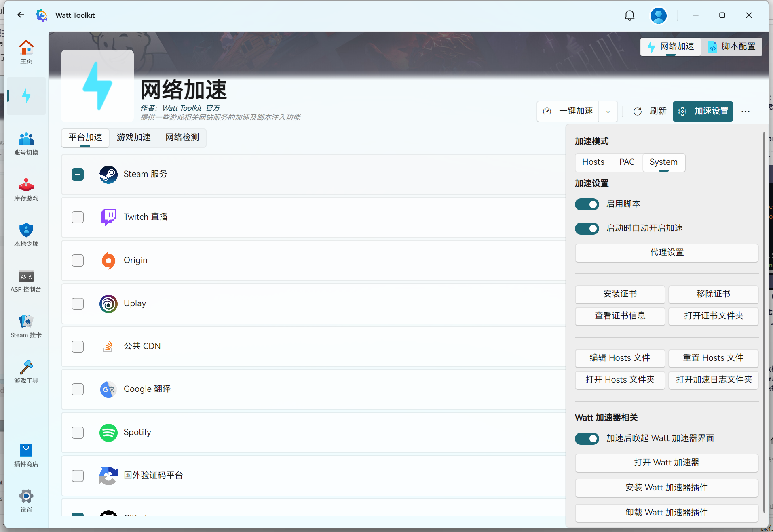Click the 打开 Watt 加速器 button

pyautogui.click(x=666, y=463)
